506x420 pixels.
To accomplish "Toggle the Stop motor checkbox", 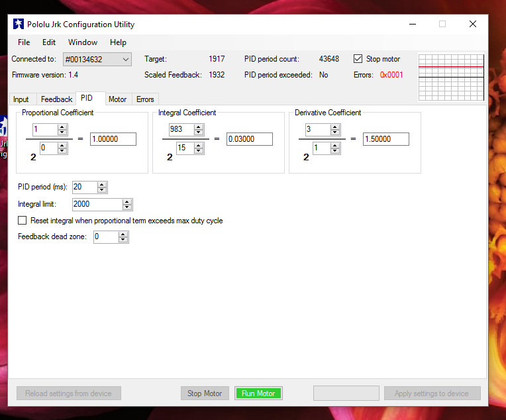I will pyautogui.click(x=358, y=59).
